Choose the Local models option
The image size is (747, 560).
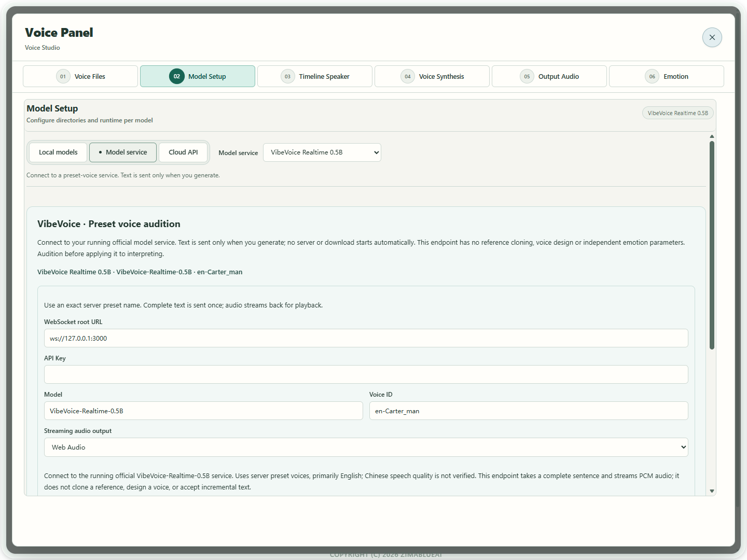click(x=58, y=152)
